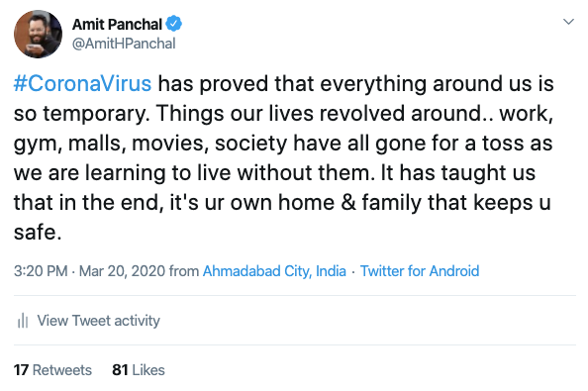Open the Ahmadabad City, India location link
Screen dimensions: 588x391
[274, 270]
